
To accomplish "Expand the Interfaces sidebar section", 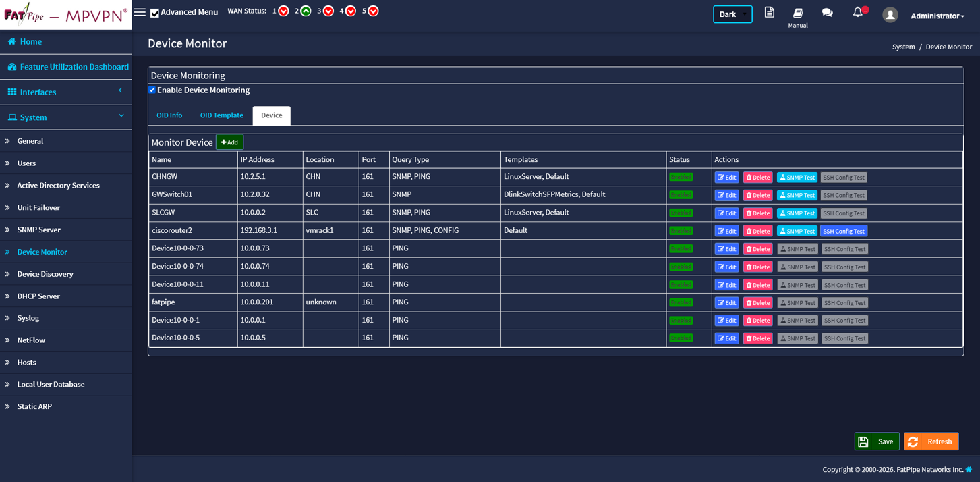I will point(65,92).
